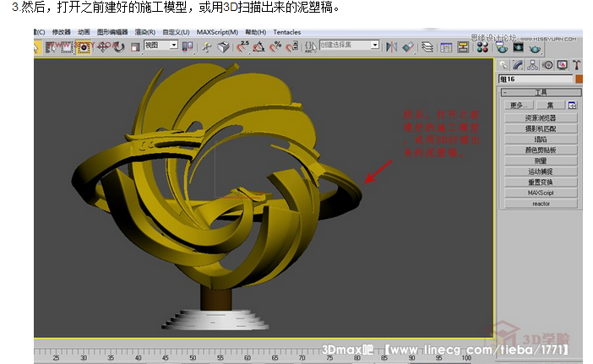The width and height of the screenshot is (593, 364).
Task: Switch to Create command panel tab
Action: click(x=503, y=65)
